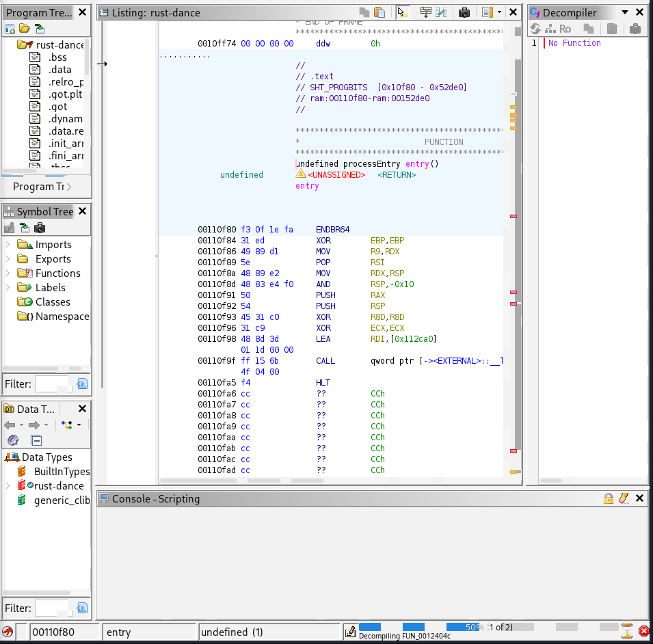Switch to the Program Tree tab at bottom
Image resolution: width=653 pixels, height=644 pixels.
coord(38,187)
